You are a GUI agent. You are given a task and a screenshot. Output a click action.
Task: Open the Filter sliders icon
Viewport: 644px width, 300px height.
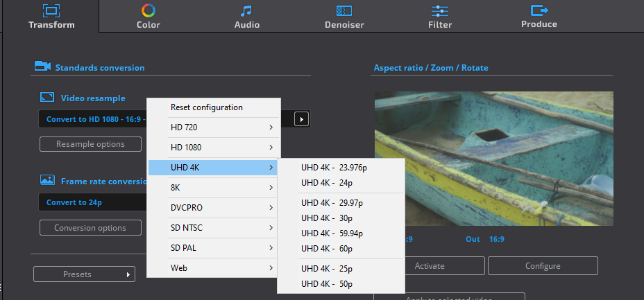coord(440,10)
